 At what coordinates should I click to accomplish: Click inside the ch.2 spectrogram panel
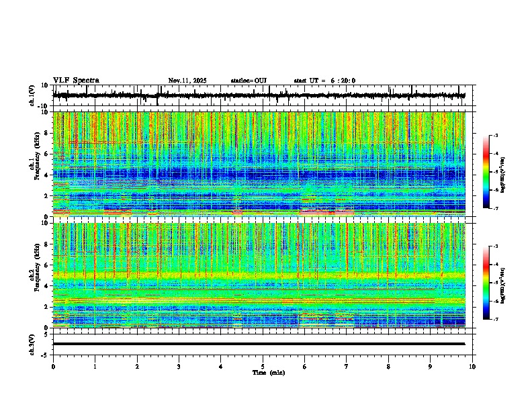coord(259,275)
